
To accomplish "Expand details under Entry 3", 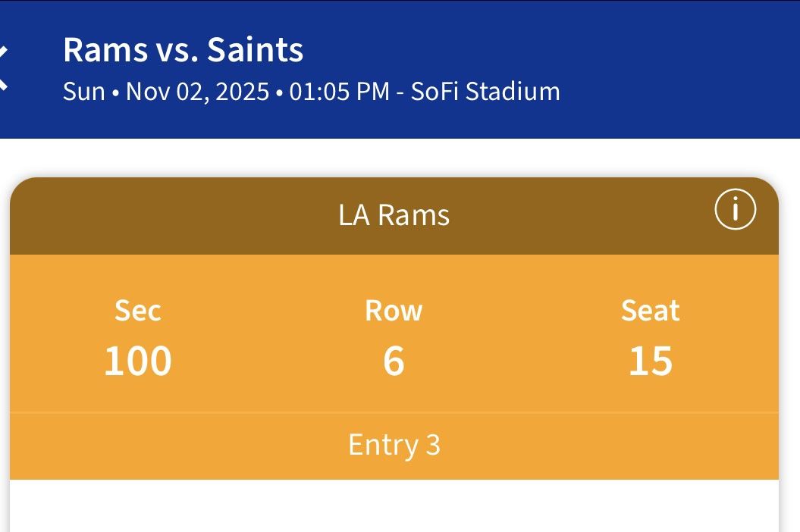I will (394, 446).
